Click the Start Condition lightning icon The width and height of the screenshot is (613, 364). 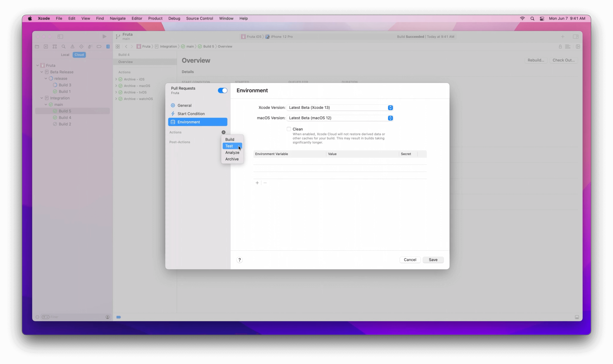tap(173, 114)
